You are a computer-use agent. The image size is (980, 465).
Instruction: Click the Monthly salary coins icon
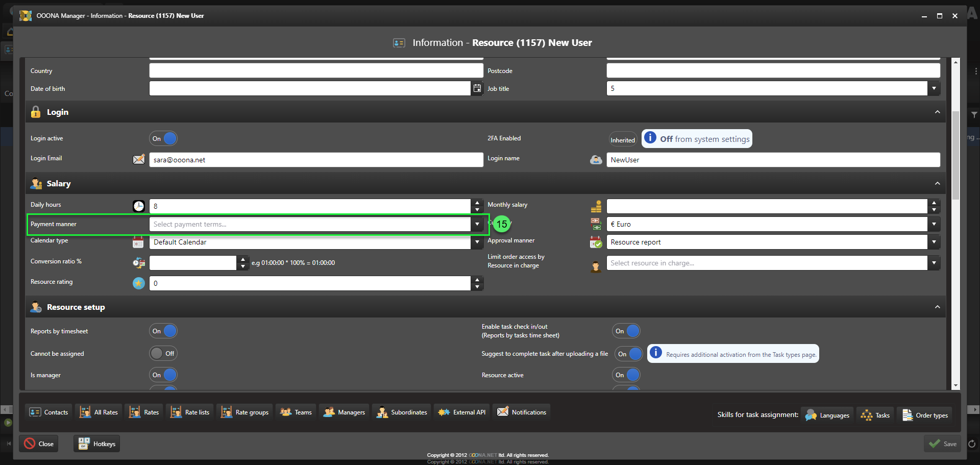596,206
